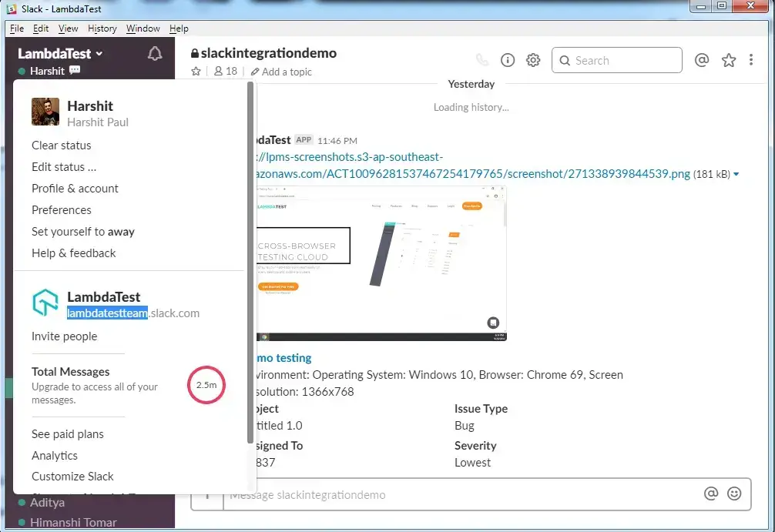The image size is (775, 532).
Task: Click the notifications bell icon
Action: pos(155,54)
